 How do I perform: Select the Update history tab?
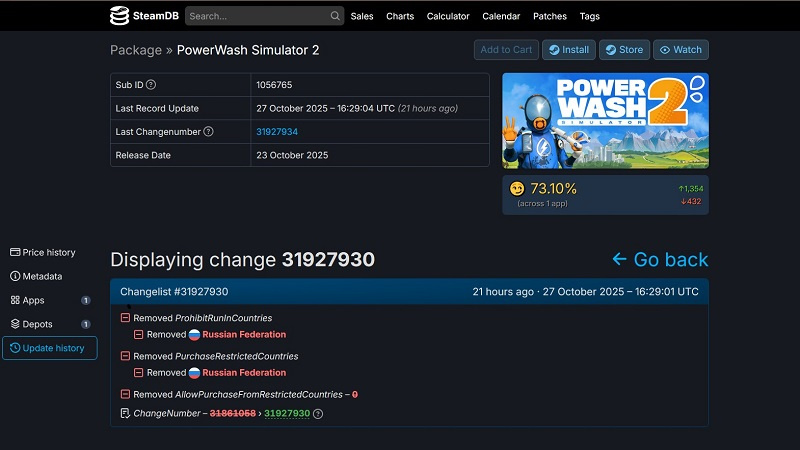pos(49,348)
